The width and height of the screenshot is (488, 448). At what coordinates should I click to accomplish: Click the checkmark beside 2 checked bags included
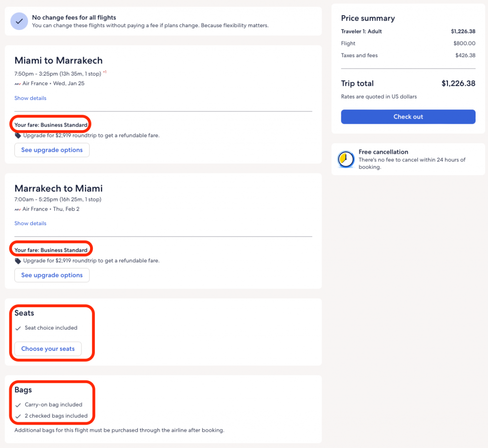[x=18, y=416]
